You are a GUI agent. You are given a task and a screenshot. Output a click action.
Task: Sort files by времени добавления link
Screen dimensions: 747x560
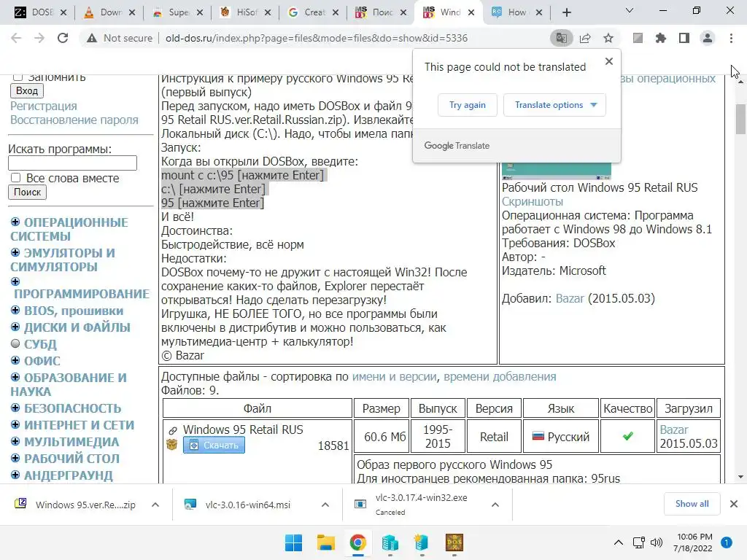[x=500, y=377]
